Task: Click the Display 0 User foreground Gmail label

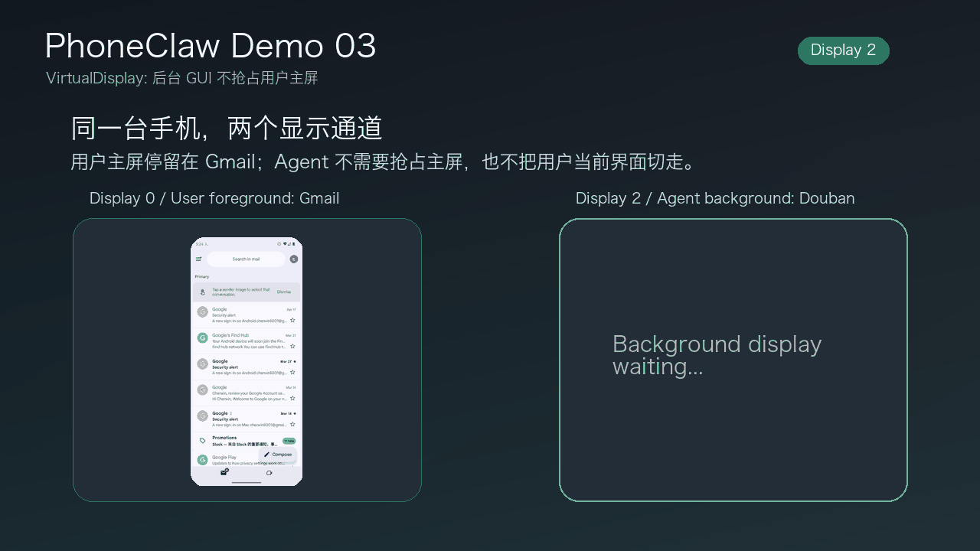Action: pos(214,198)
